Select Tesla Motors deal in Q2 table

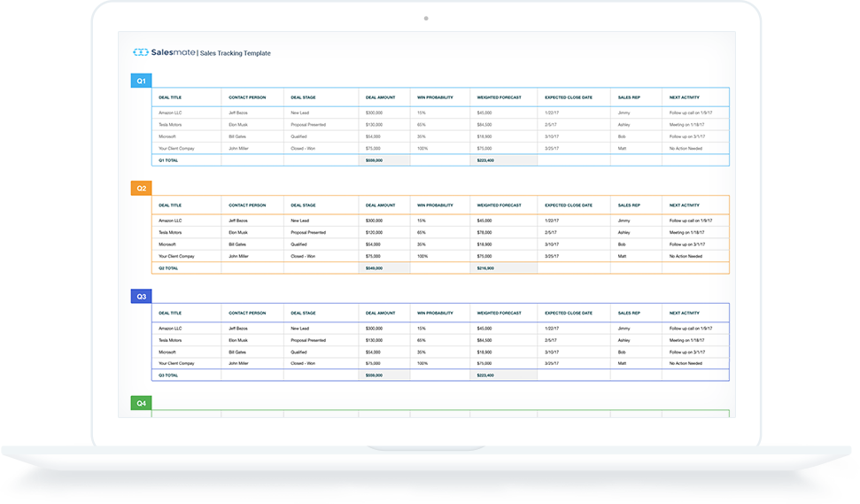pos(170,232)
